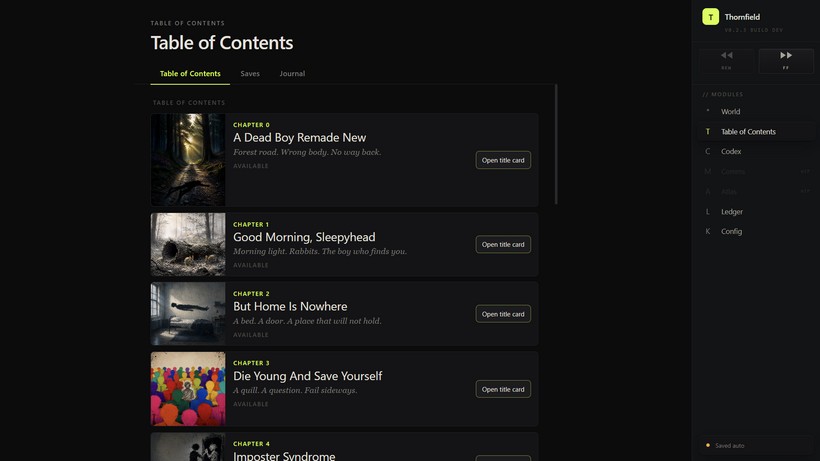The width and height of the screenshot is (820, 461).
Task: Open title card for A Dead Boy Remade New
Action: pos(503,160)
